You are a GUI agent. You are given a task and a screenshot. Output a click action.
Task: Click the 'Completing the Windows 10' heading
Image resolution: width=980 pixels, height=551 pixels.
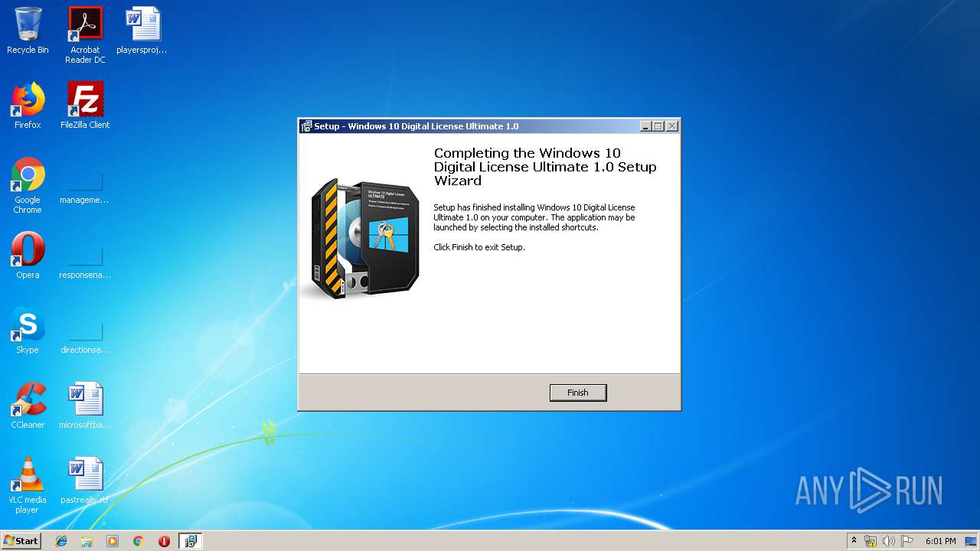point(545,167)
